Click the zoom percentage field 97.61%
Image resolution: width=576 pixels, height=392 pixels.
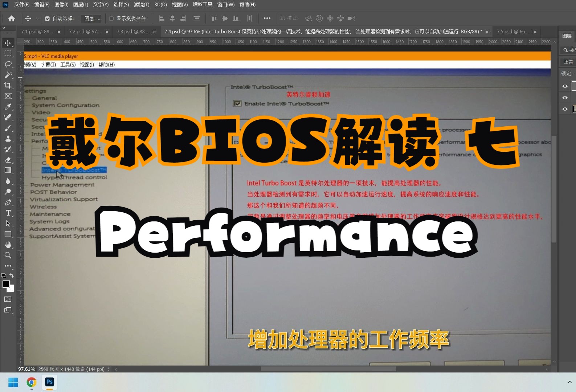(26, 369)
